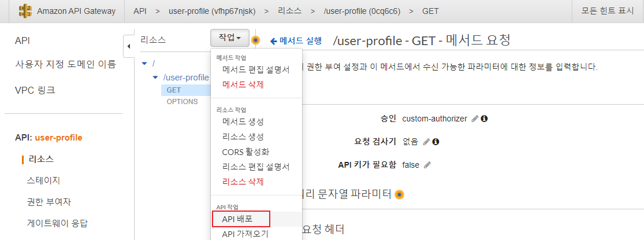
Task: Select the /user-profile resource in tree
Action: point(186,77)
